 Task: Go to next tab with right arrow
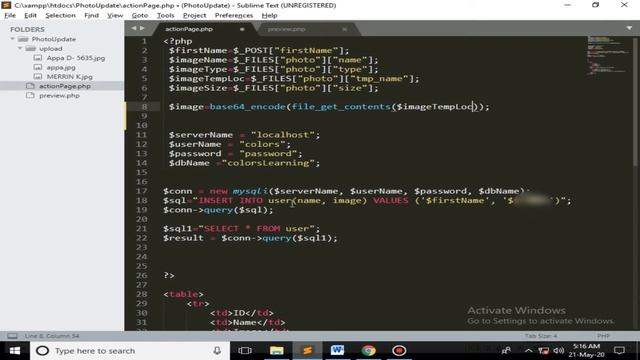[142, 28]
